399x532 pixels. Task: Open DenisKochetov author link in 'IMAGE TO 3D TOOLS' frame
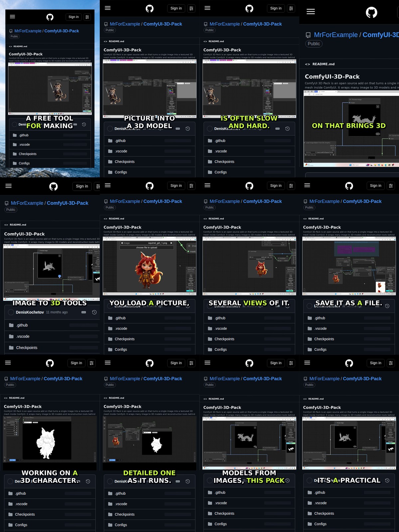pyautogui.click(x=30, y=312)
